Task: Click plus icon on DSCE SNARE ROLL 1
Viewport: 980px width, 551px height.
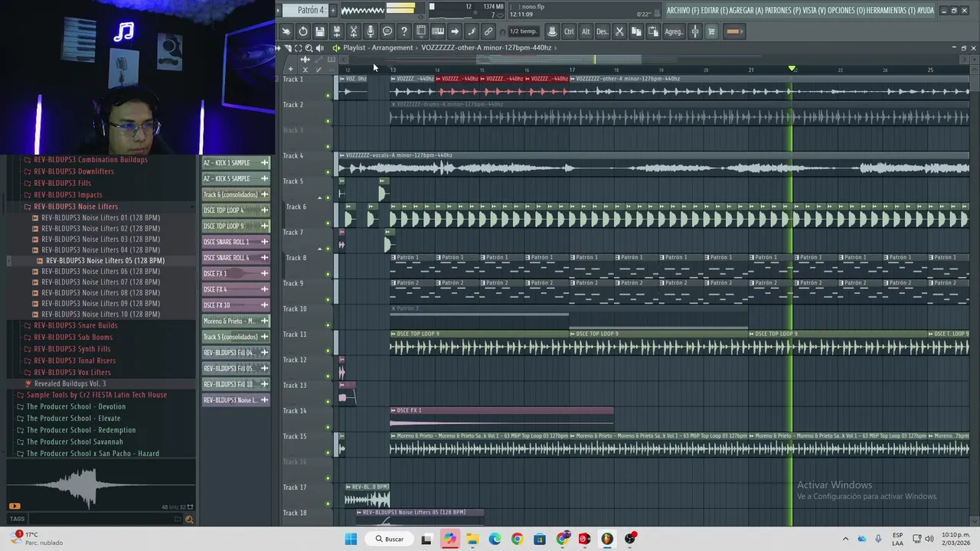Action: [x=264, y=242]
